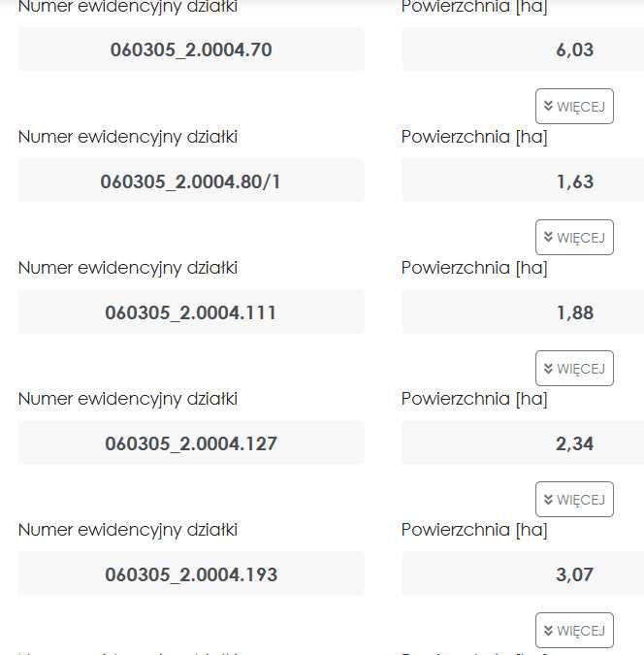Focus the area field showing 1,88

tap(523, 311)
